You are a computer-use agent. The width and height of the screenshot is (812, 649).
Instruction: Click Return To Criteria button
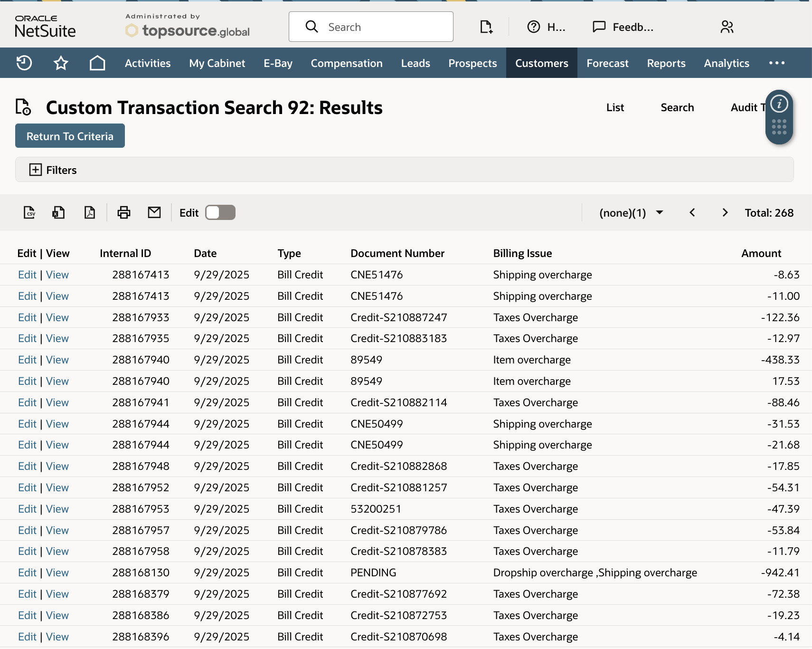70,136
